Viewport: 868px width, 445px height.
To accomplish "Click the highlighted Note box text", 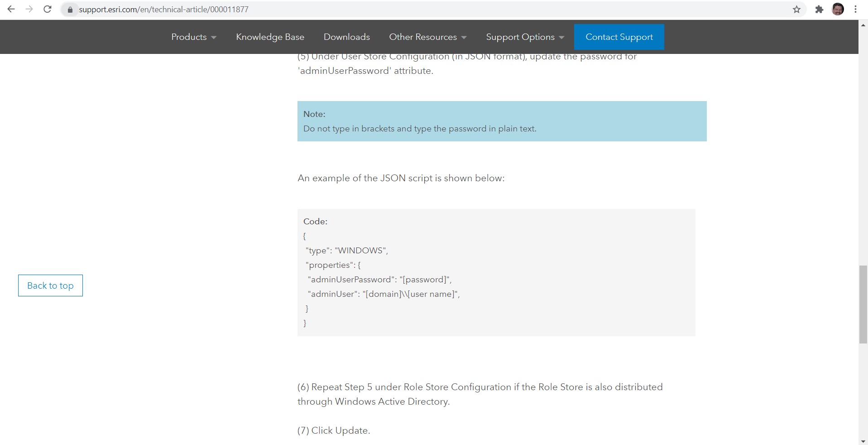I will tap(419, 128).
